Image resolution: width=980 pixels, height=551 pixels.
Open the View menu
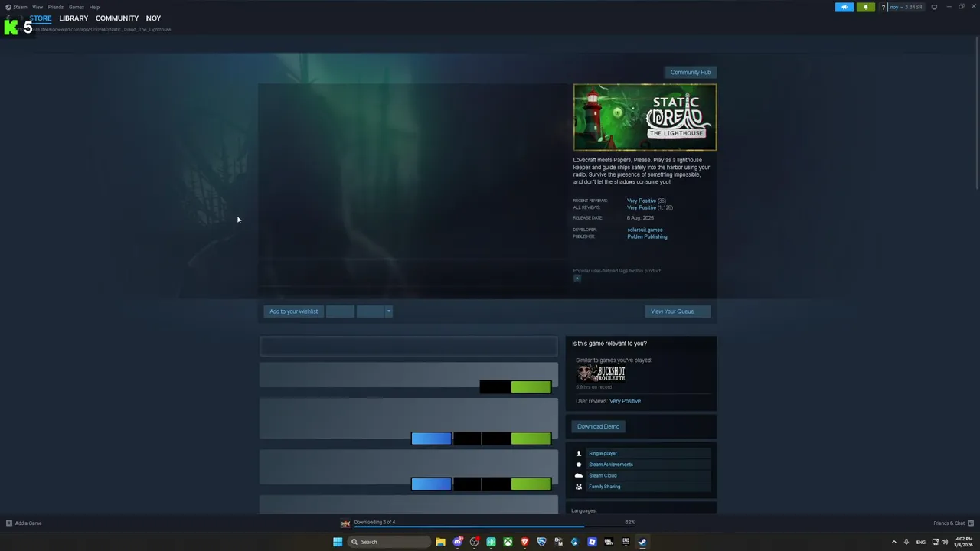tap(38, 7)
